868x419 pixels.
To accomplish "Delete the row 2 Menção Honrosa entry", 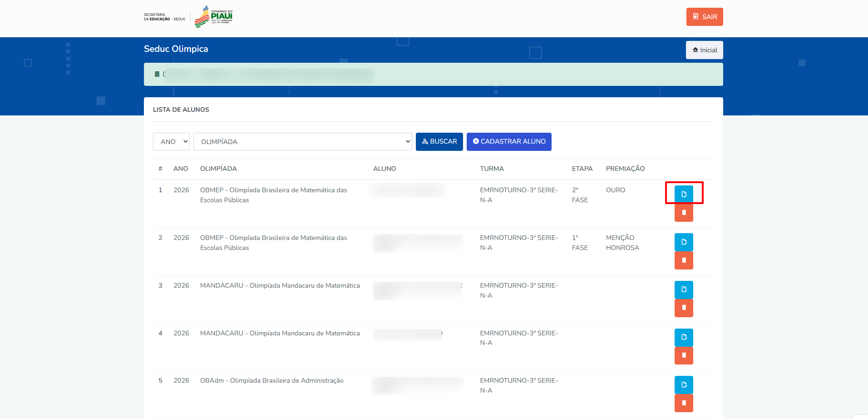I will (x=684, y=260).
